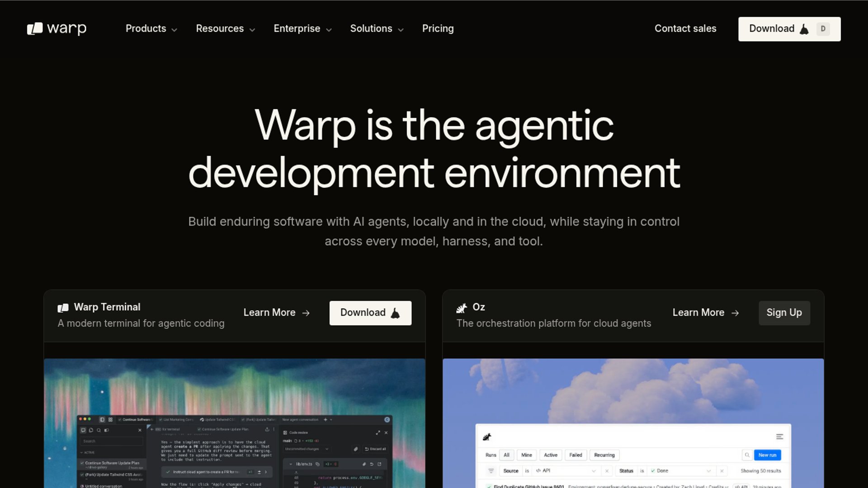This screenshot has width=868, height=488.
Task: Click 'A modern terminal for agentic coding' text
Action: (x=141, y=324)
